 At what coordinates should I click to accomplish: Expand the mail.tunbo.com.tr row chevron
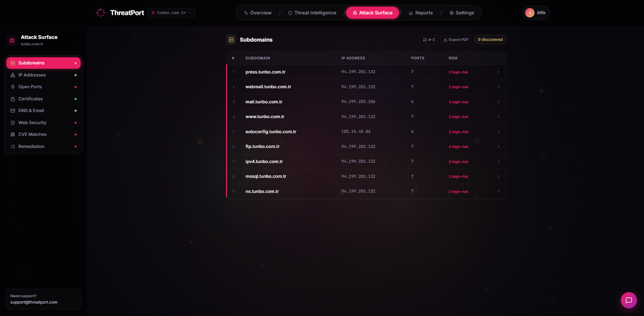pos(498,102)
